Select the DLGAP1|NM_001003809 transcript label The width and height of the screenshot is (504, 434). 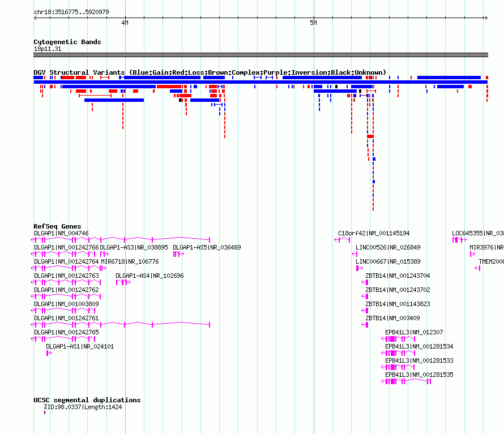(x=66, y=304)
